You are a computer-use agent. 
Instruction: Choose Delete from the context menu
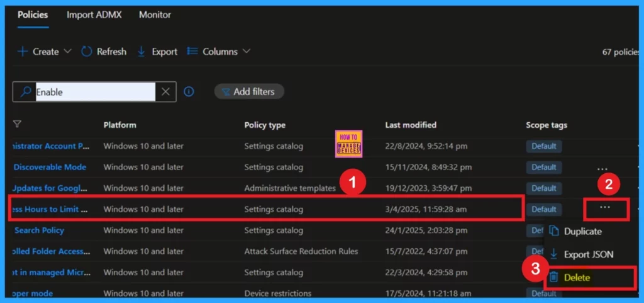[577, 278]
